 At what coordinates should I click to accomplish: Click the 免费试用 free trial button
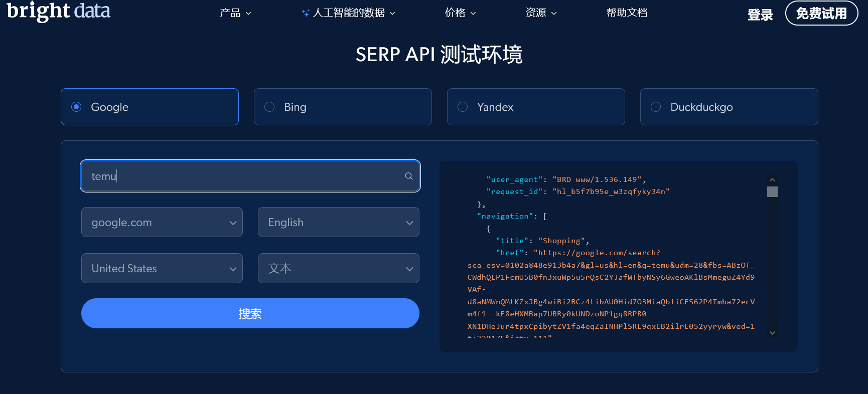821,13
